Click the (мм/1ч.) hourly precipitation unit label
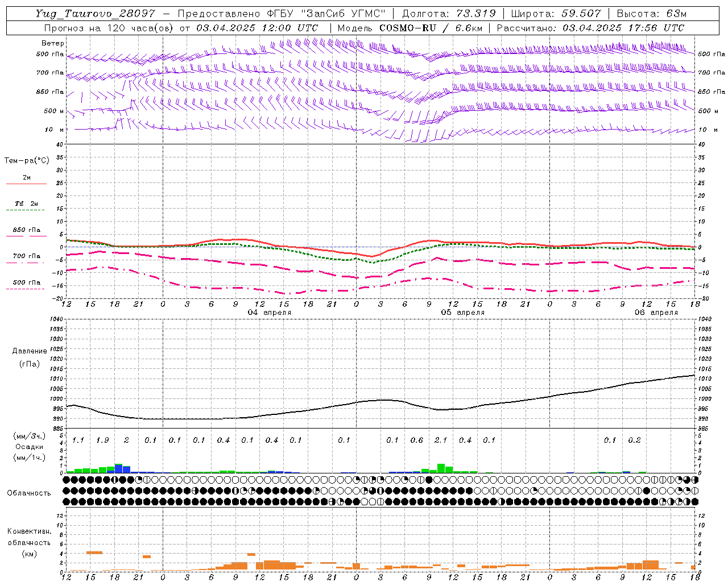Screen dimensions: 728x582 pos(30,458)
